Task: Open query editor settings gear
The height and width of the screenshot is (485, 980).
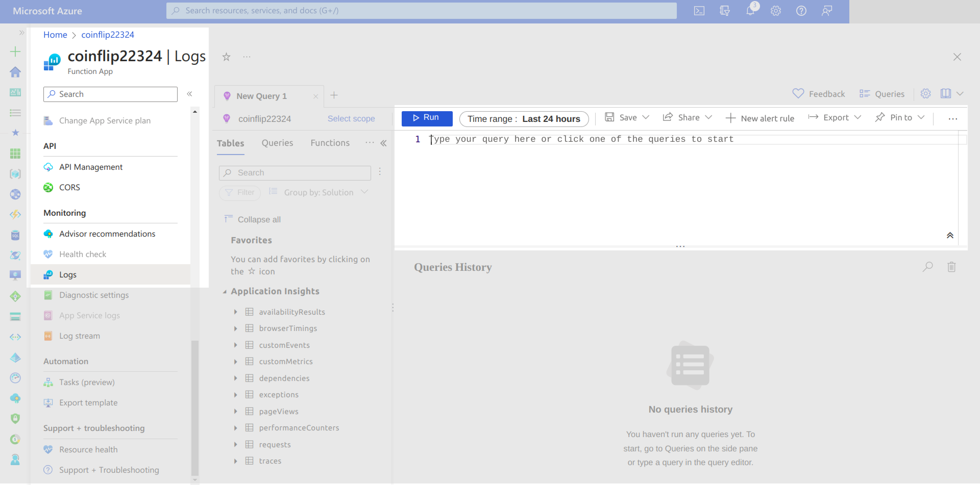Action: [925, 94]
